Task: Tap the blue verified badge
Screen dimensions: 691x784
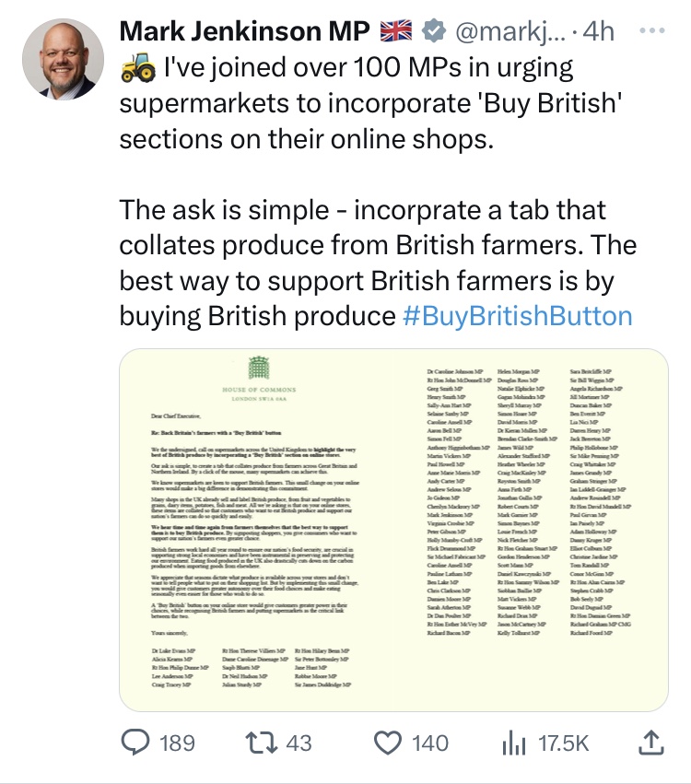Action: [x=431, y=31]
